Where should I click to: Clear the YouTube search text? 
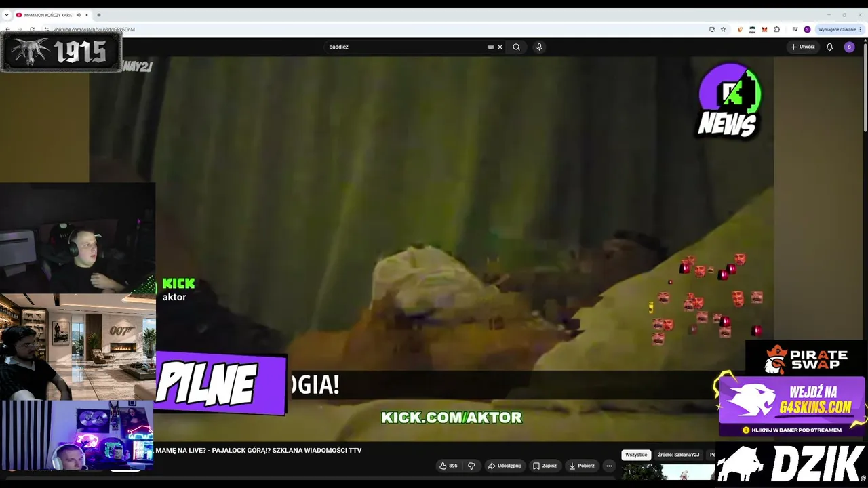tap(500, 47)
